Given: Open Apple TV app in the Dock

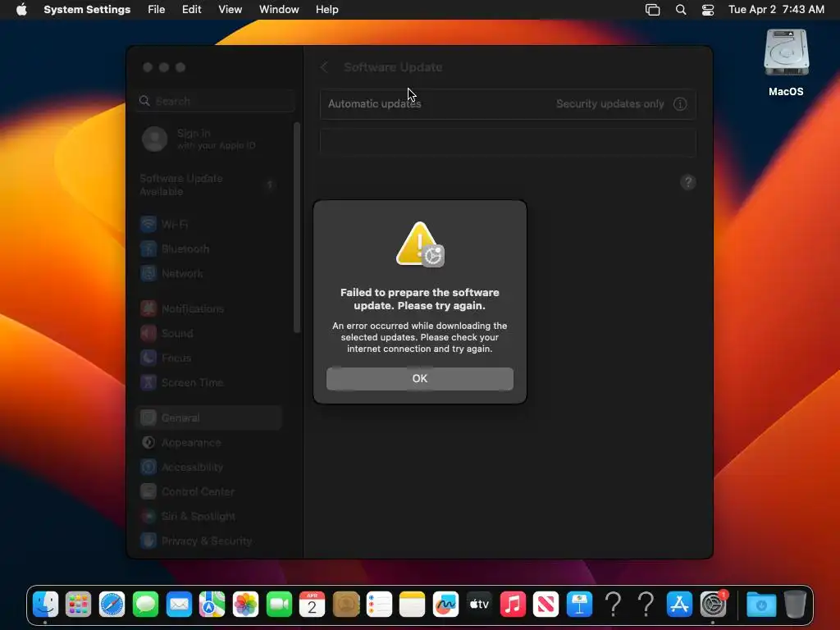Looking at the screenshot, I should pyautogui.click(x=479, y=605).
